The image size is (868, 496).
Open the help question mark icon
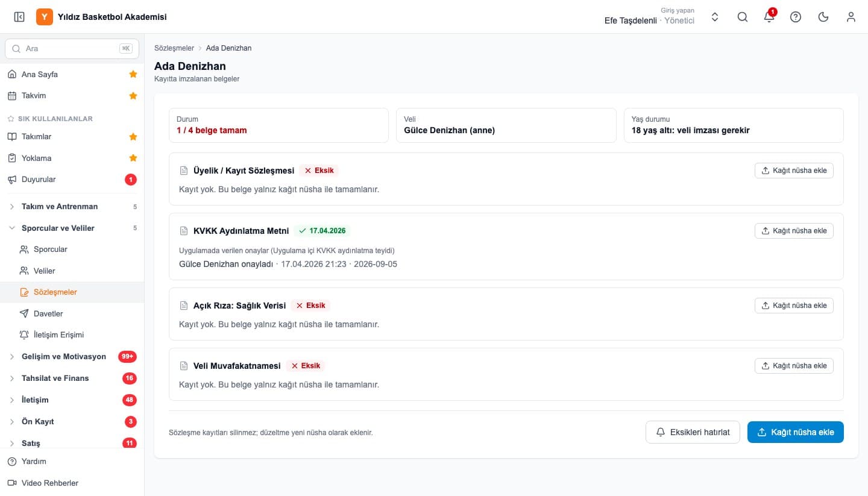pyautogui.click(x=796, y=17)
